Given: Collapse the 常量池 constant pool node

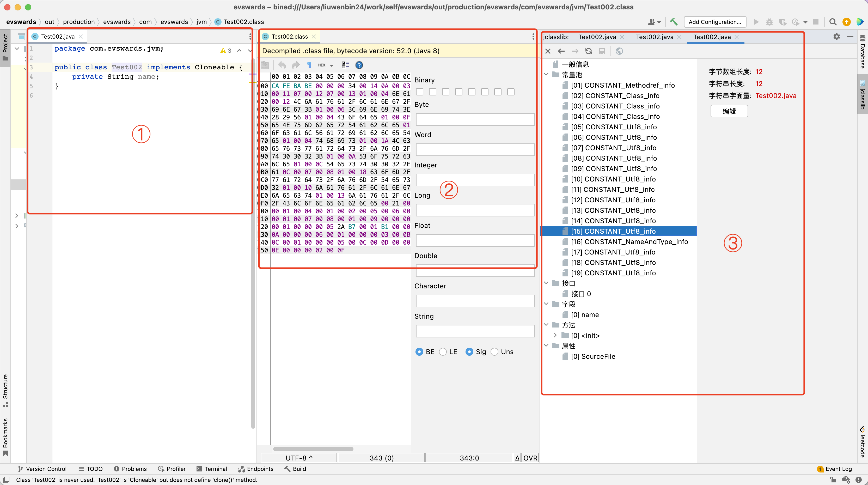Looking at the screenshot, I should point(546,75).
